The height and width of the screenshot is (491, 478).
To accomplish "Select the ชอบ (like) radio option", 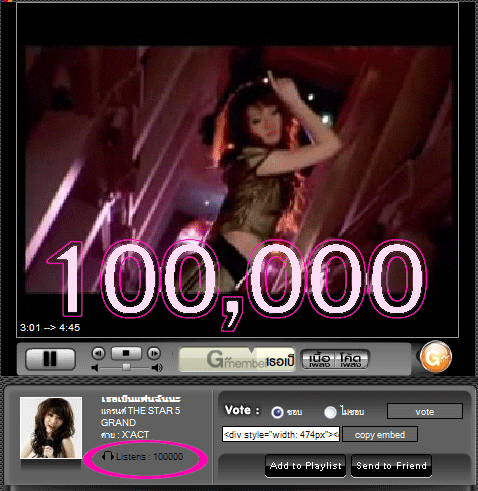I will (x=277, y=412).
